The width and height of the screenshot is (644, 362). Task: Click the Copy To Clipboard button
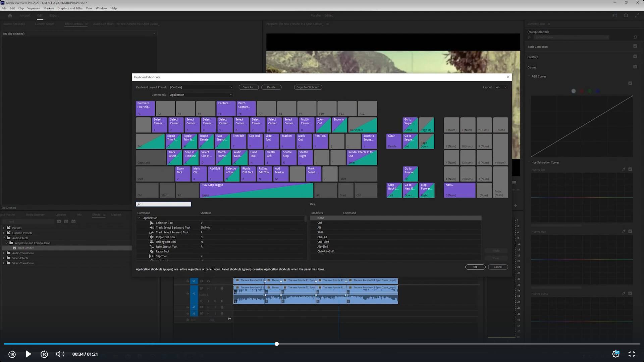(308, 87)
